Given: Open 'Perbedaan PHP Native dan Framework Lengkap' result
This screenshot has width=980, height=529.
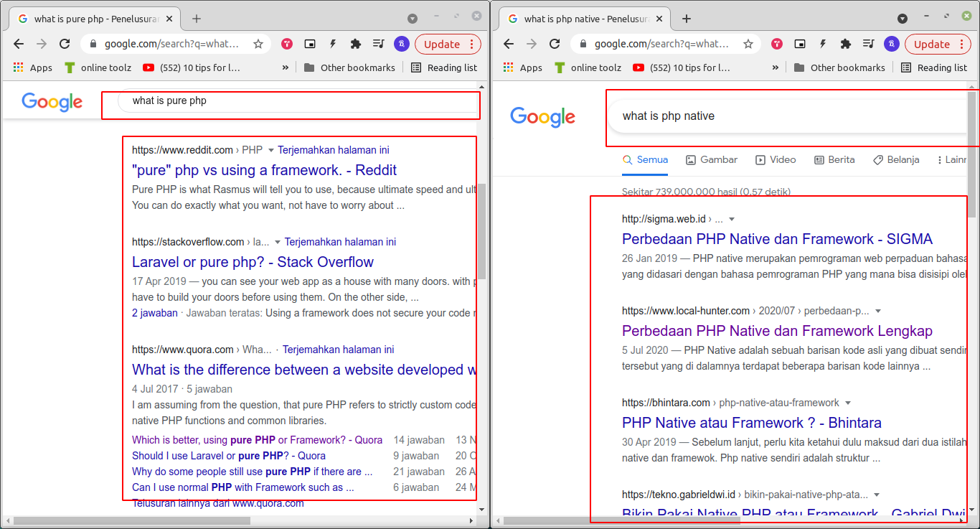Looking at the screenshot, I should [x=777, y=331].
